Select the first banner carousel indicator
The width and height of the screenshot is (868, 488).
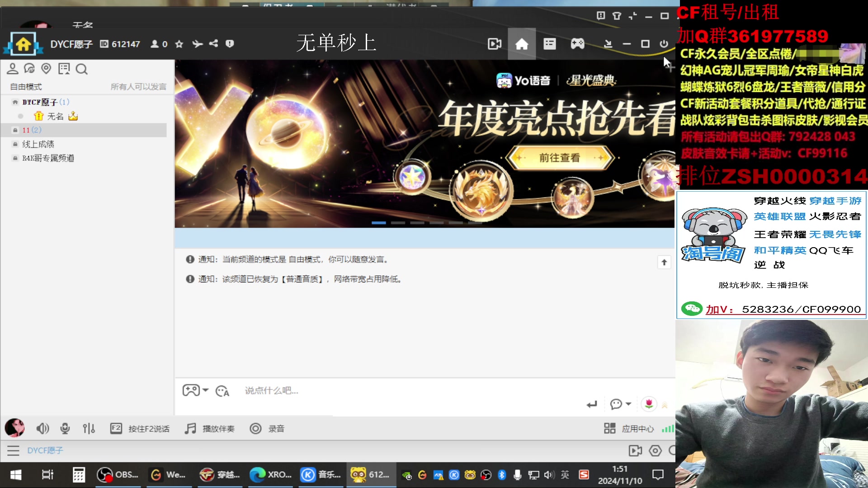(379, 223)
